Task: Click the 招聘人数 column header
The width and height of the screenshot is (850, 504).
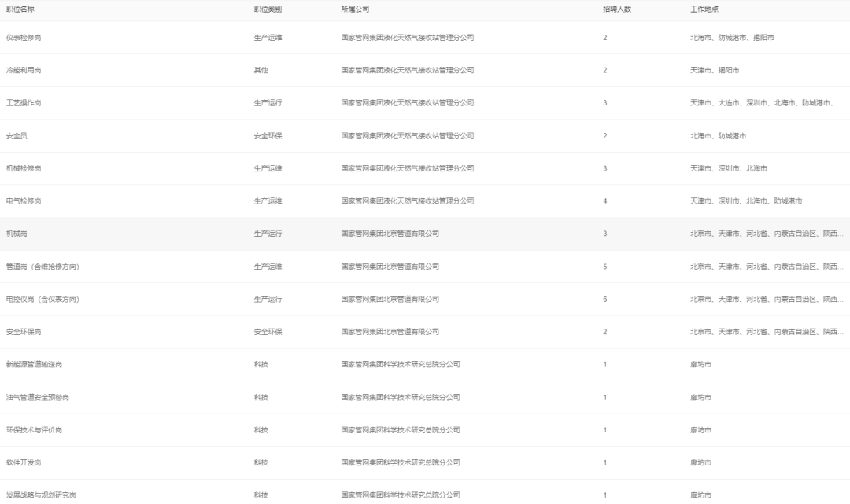Action: point(617,9)
